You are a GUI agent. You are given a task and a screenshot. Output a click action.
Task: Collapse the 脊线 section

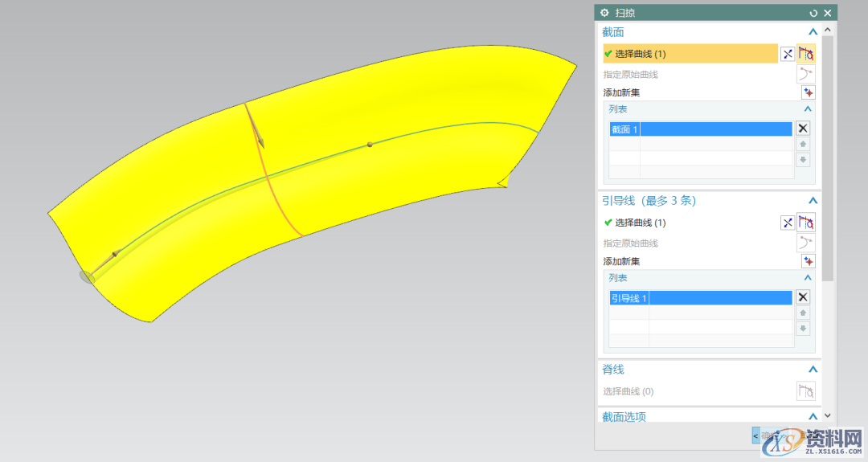(813, 370)
